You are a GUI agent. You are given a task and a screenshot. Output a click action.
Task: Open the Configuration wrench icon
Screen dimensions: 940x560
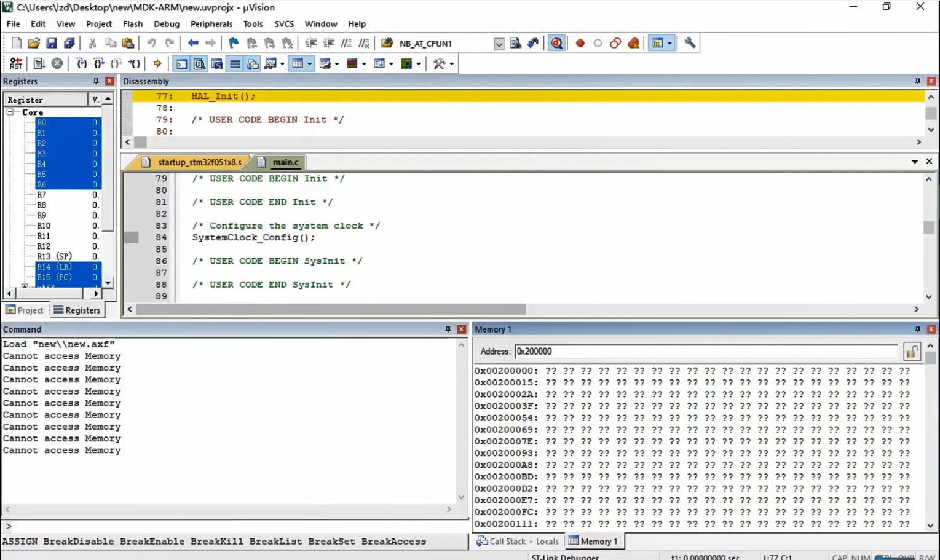[x=690, y=44]
